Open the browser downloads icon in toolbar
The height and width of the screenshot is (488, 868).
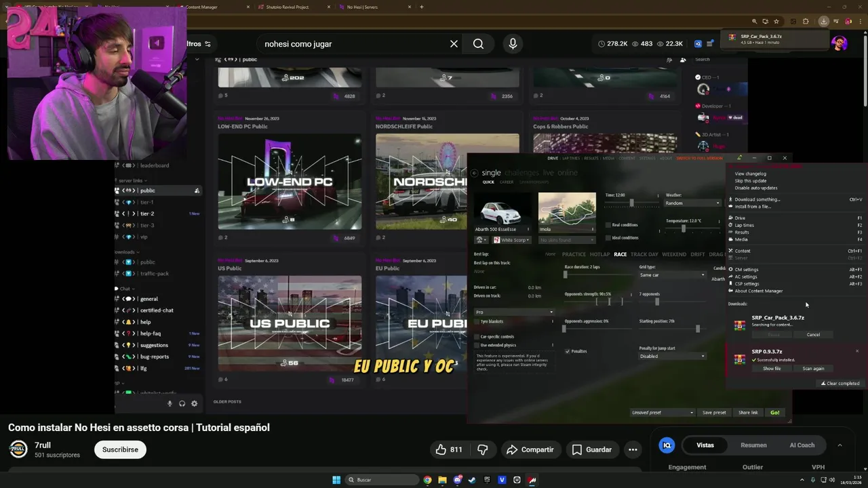tap(823, 21)
